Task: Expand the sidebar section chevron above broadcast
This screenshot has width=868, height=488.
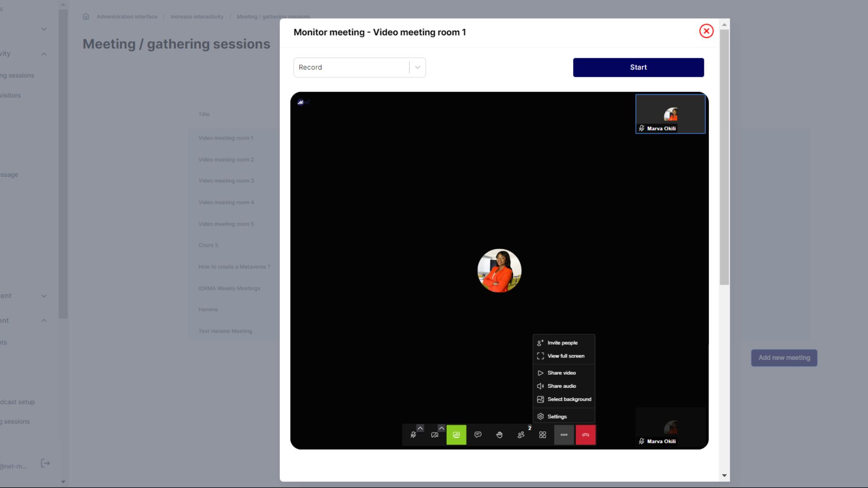Action: 44,296
